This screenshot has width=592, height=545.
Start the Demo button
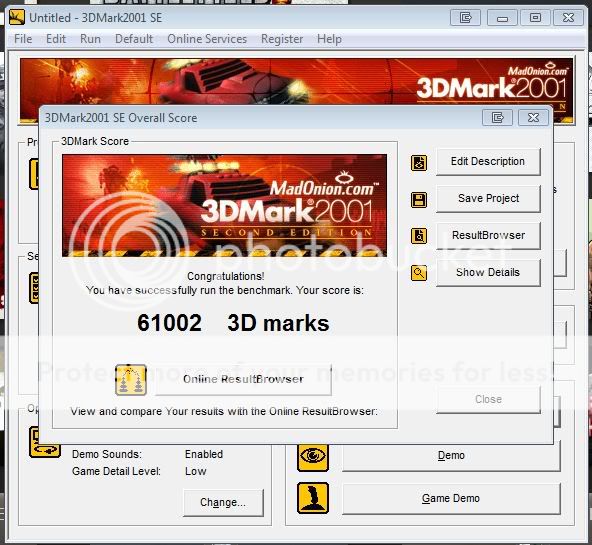click(451, 456)
